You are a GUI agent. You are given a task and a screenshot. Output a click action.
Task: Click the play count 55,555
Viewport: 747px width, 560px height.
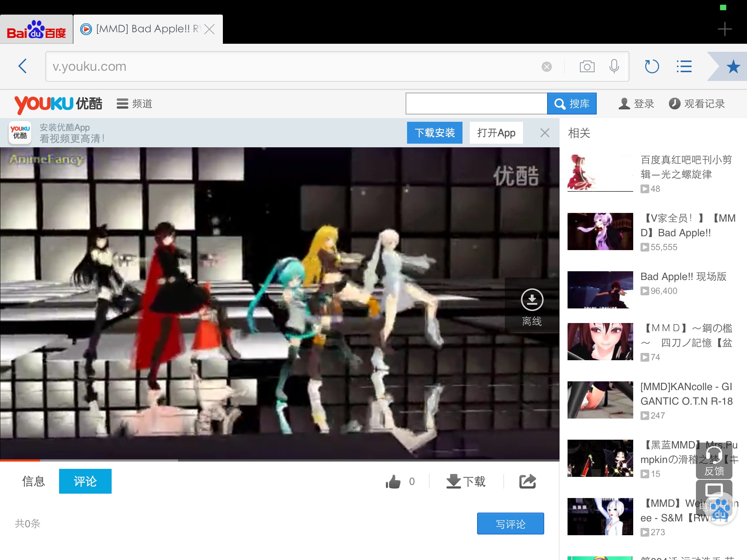pyautogui.click(x=663, y=247)
